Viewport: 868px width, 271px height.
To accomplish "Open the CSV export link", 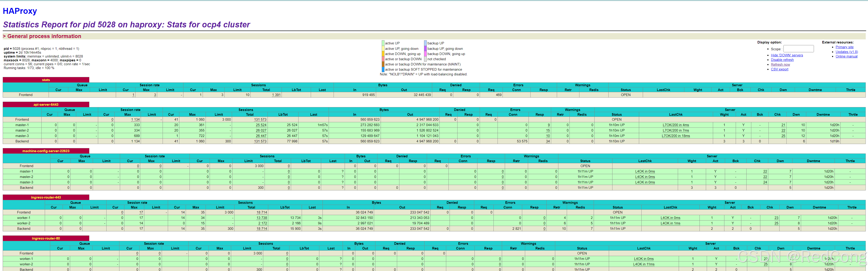I will coord(779,69).
